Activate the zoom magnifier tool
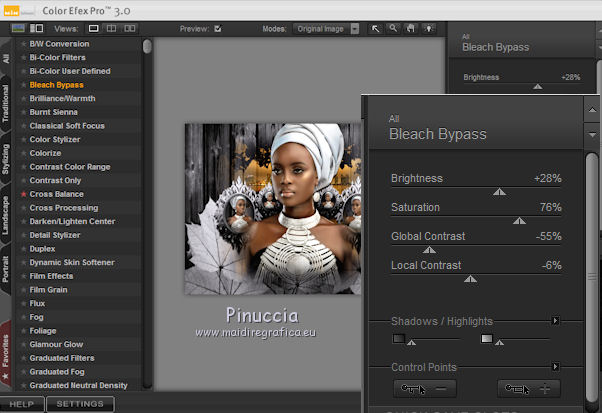Image resolution: width=602 pixels, height=413 pixels. point(394,28)
